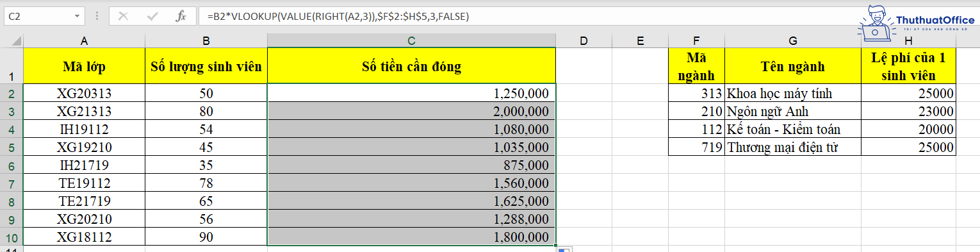The height and width of the screenshot is (252, 980).
Task: Click major code cell 313
Action: [x=696, y=93]
